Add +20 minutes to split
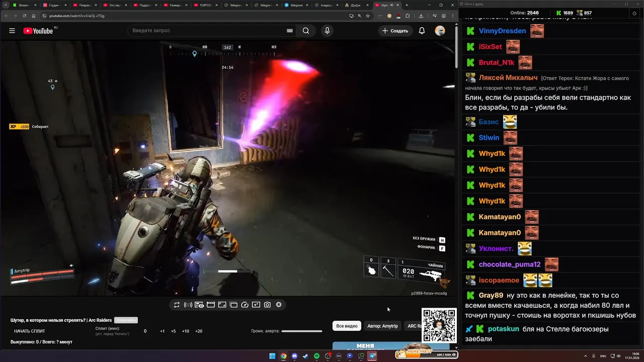This screenshot has height=362, width=644. [199, 331]
